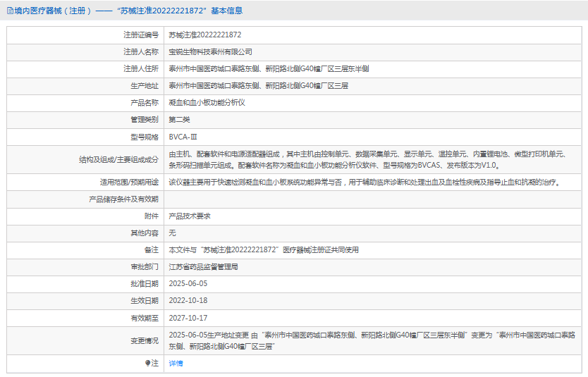Click the 产品名称 row label
The height and width of the screenshot is (377, 588).
click(145, 103)
